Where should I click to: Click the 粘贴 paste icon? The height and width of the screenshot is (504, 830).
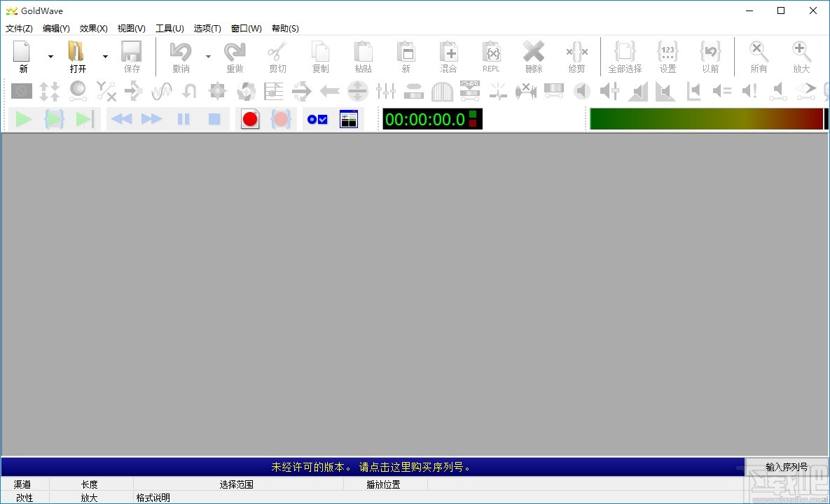[363, 57]
